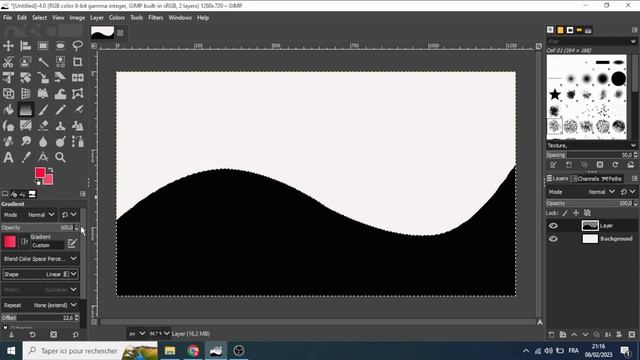The image size is (640, 360).
Task: Toggle lock alpha channel
Action: point(587,213)
